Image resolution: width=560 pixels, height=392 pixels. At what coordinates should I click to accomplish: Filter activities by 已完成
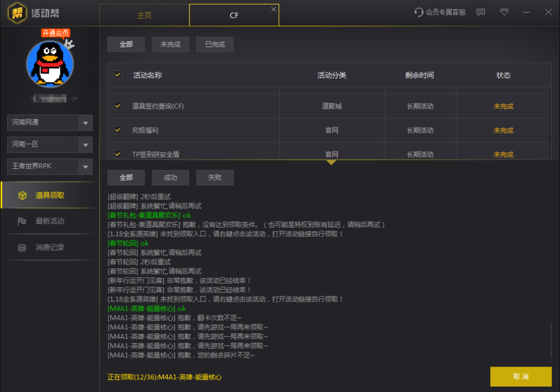pyautogui.click(x=215, y=44)
